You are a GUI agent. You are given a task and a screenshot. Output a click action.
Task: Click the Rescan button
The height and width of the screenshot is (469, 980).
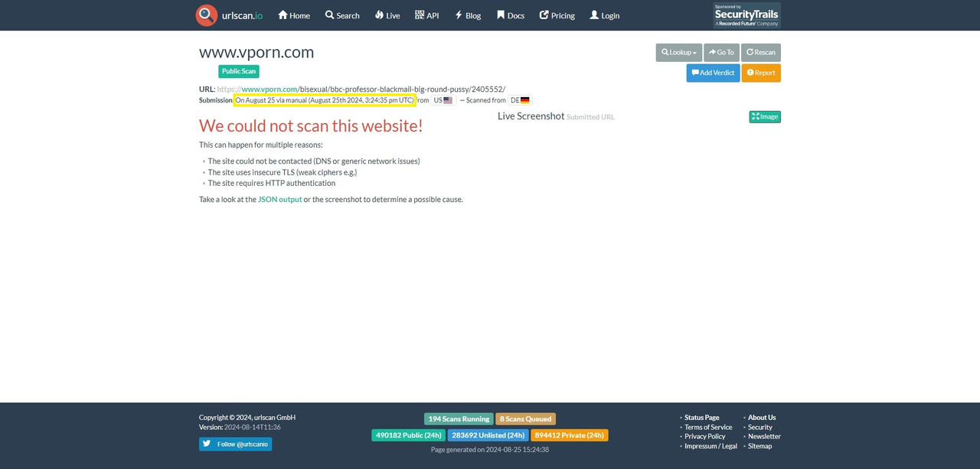pos(761,52)
